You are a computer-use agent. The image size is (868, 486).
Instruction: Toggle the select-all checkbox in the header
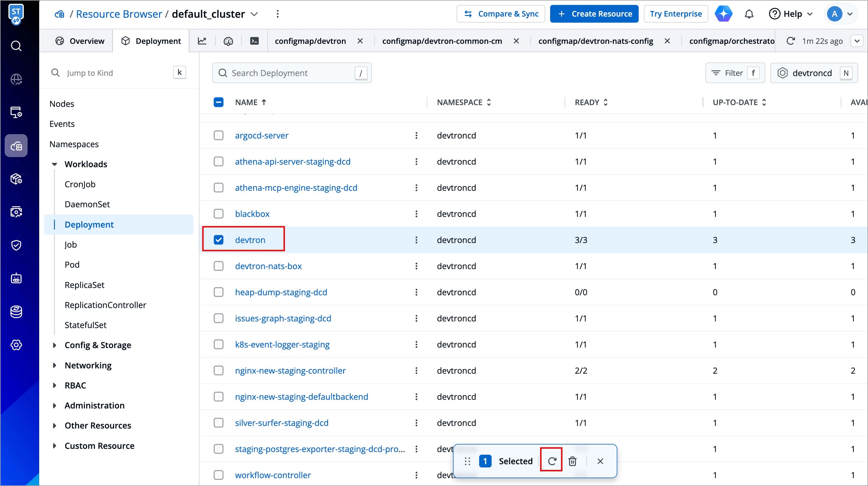tap(218, 102)
